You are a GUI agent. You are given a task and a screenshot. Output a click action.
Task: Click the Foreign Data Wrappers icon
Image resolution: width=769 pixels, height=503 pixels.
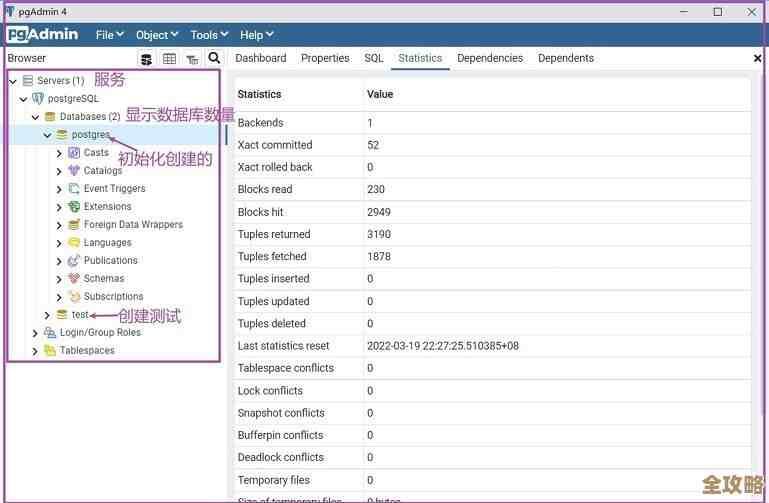[74, 225]
